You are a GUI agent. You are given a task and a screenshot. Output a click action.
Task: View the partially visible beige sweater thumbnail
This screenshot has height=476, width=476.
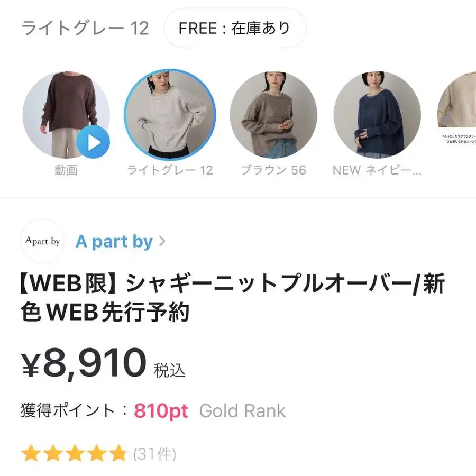click(456, 115)
